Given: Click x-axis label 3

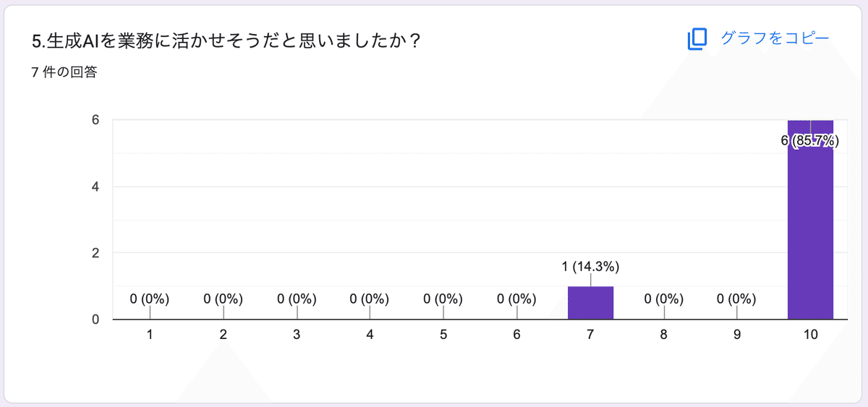Looking at the screenshot, I should [297, 335].
